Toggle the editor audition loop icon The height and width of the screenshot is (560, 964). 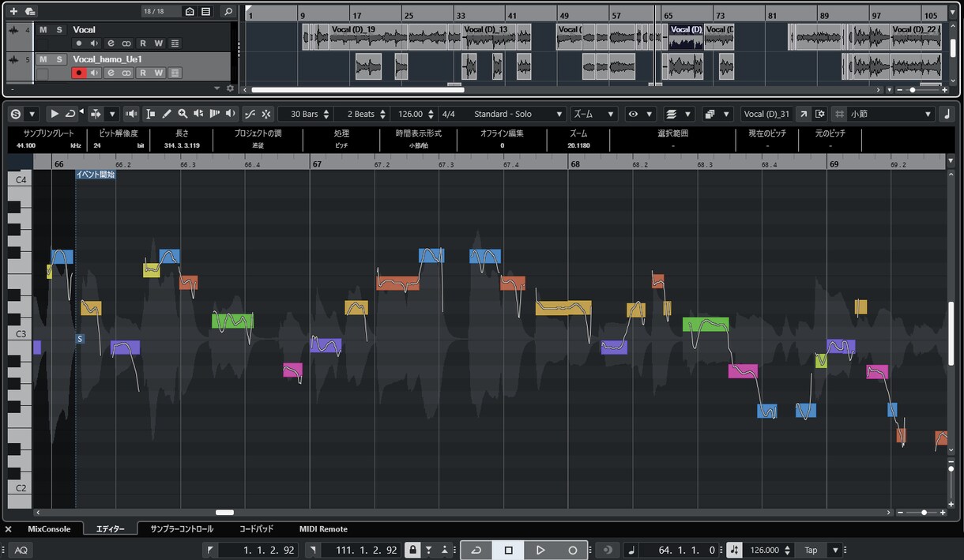point(70,114)
